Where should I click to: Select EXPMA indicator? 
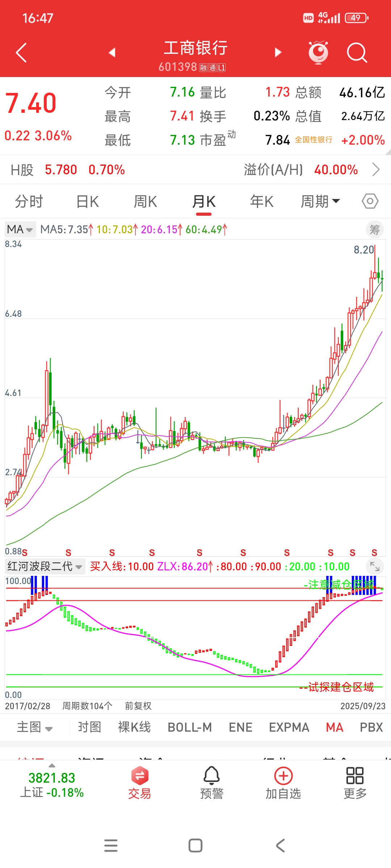(289, 727)
